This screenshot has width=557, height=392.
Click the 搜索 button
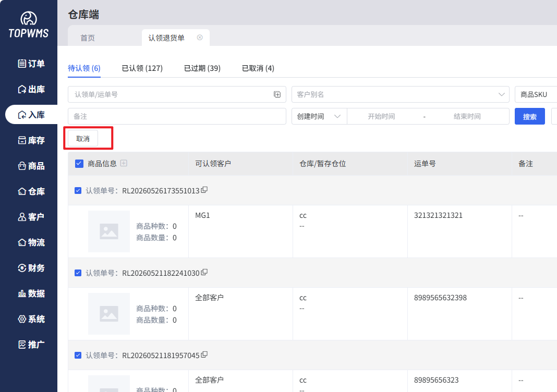click(530, 116)
